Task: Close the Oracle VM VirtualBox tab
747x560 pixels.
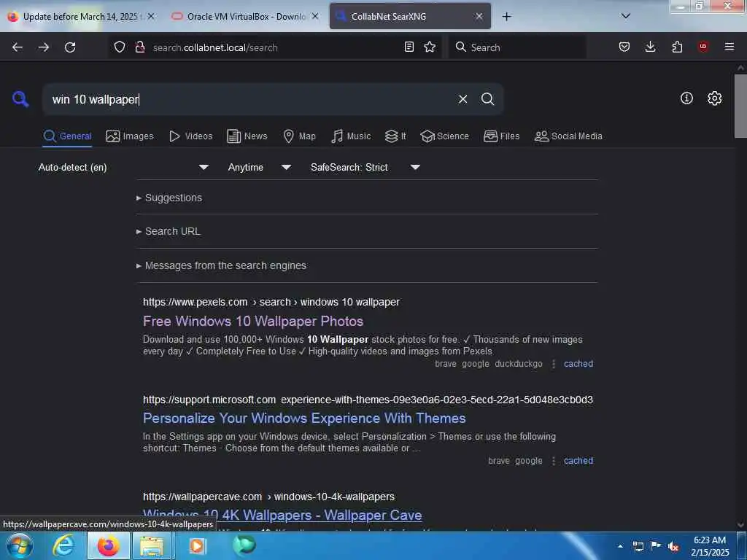Action: pyautogui.click(x=315, y=16)
